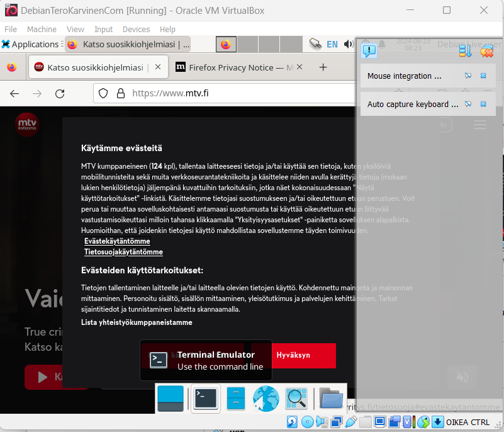Viewport: 504px width, 432px height.
Task: Click the Show Desktop icon in dock
Action: coord(171,399)
